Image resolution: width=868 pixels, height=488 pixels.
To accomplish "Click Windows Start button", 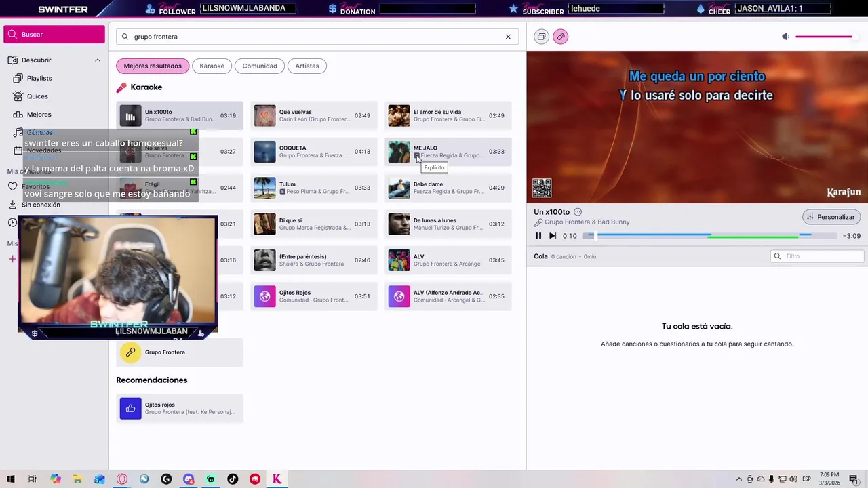I will [11, 479].
